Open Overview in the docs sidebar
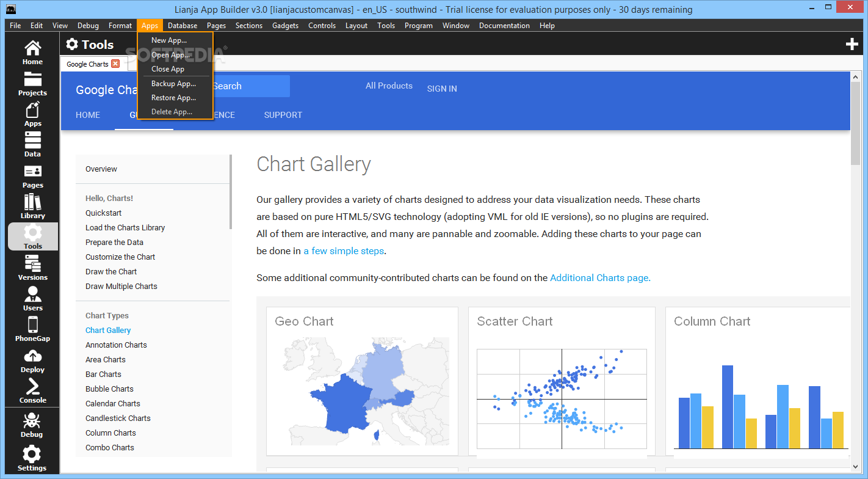The image size is (868, 479). pyautogui.click(x=101, y=169)
